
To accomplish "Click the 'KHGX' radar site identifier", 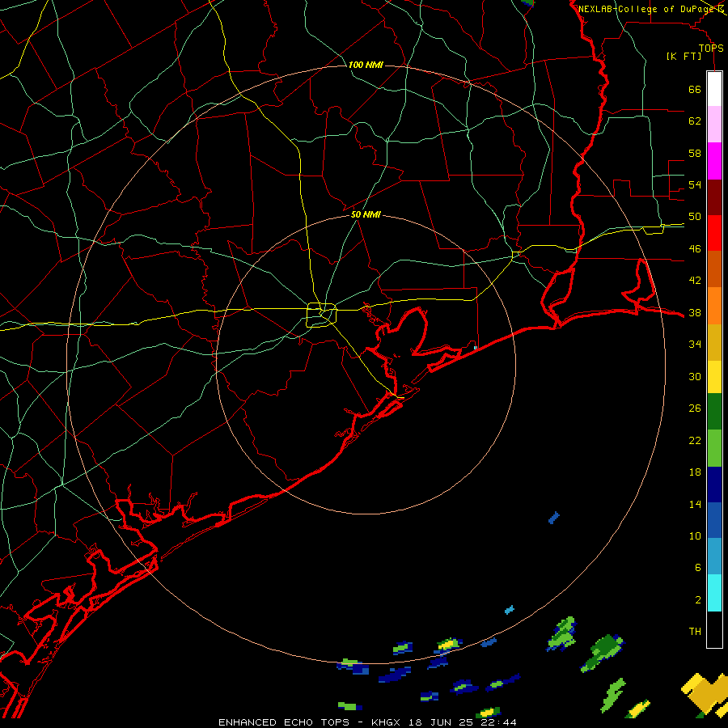I will click(387, 722).
